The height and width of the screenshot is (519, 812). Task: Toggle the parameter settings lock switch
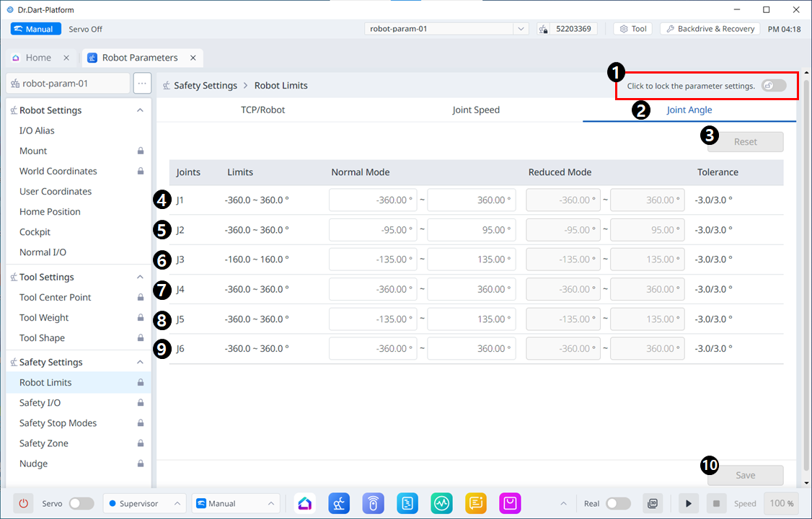click(774, 86)
